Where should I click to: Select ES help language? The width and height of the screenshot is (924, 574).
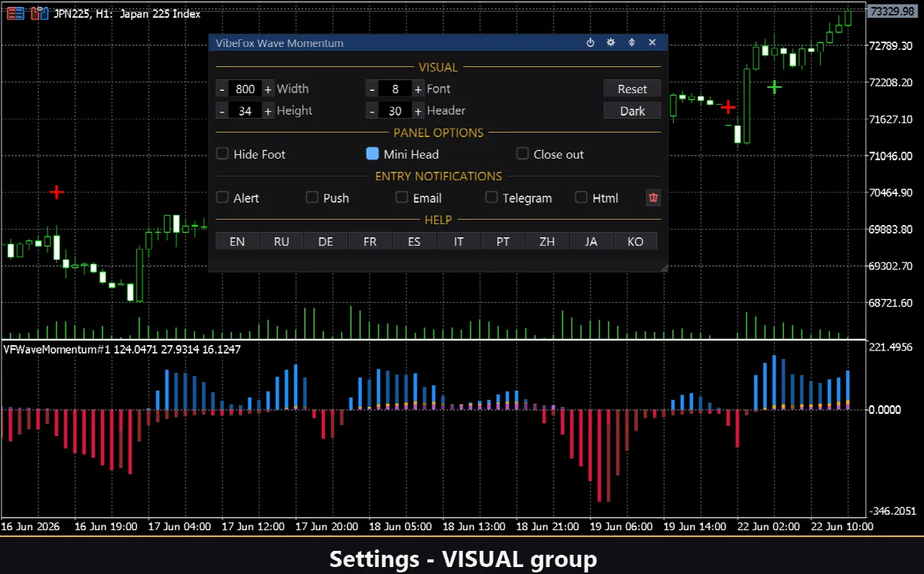click(x=414, y=241)
